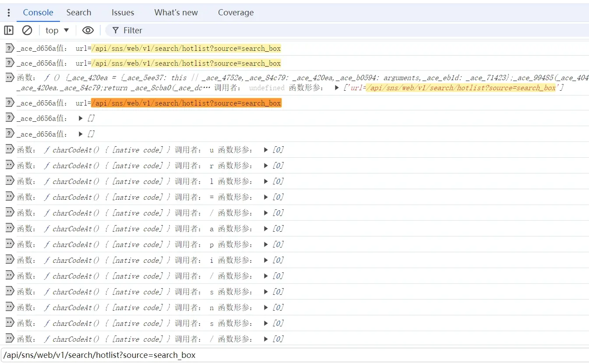This screenshot has width=589, height=364.
Task: Click the gray 'undefined' caller value
Action: (267, 88)
